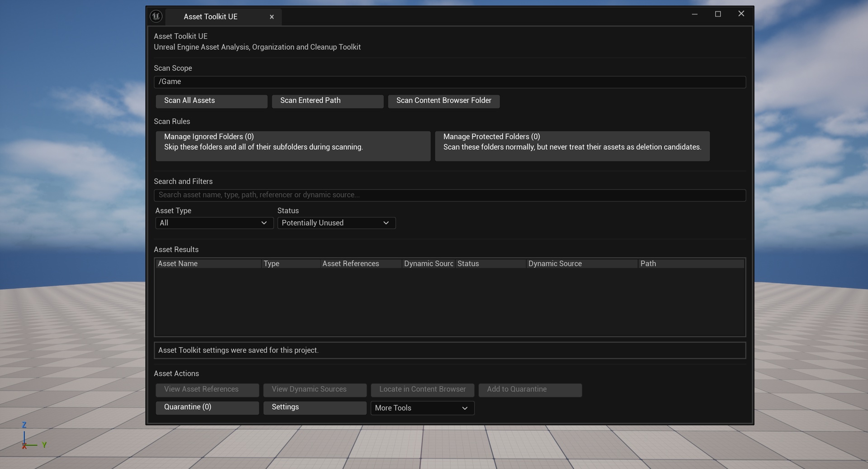Click the Asset References column header

pos(361,263)
